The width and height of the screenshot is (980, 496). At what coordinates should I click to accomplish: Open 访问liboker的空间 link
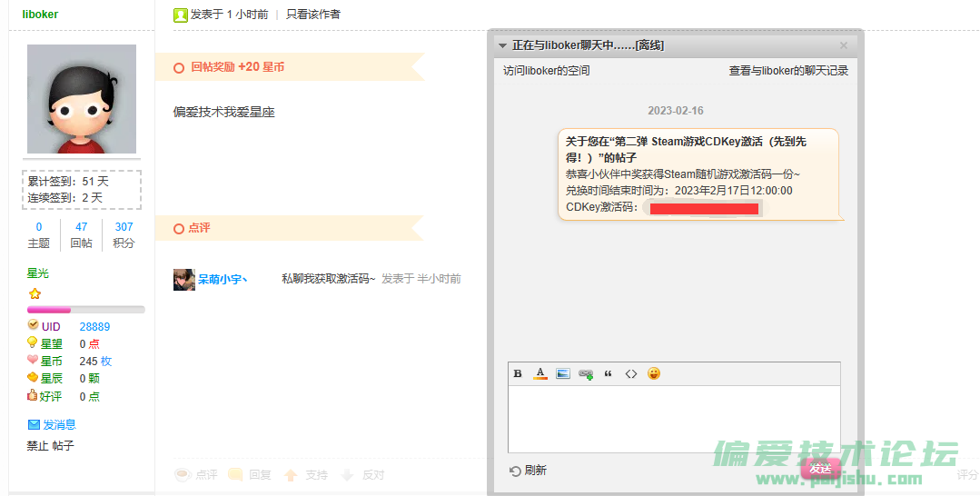pyautogui.click(x=547, y=71)
